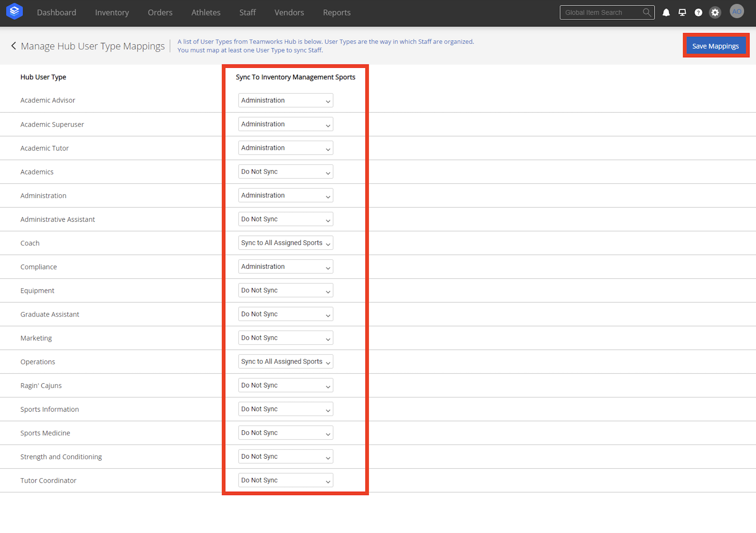756x533 pixels.
Task: Click the Teamworks logo in the top bar
Action: (14, 11)
